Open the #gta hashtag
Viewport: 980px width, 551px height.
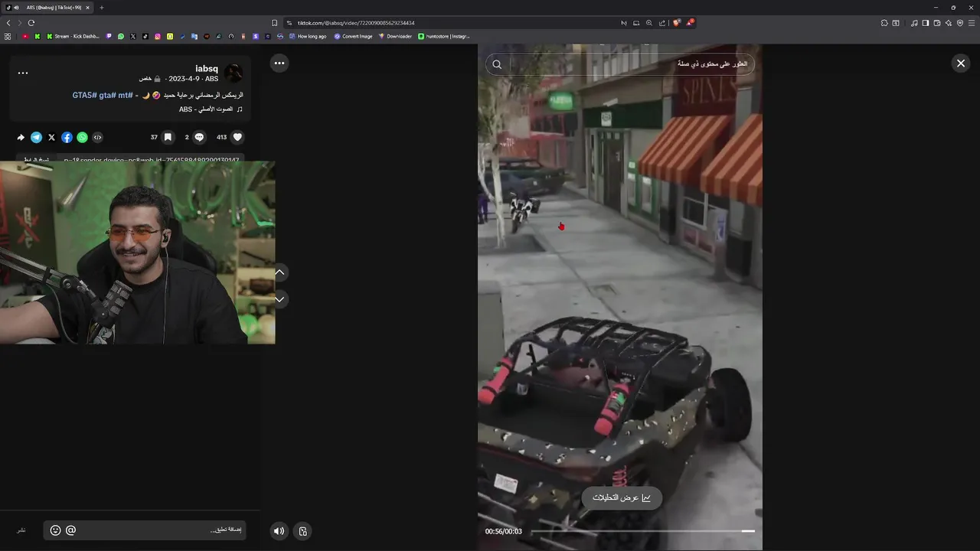click(x=106, y=96)
